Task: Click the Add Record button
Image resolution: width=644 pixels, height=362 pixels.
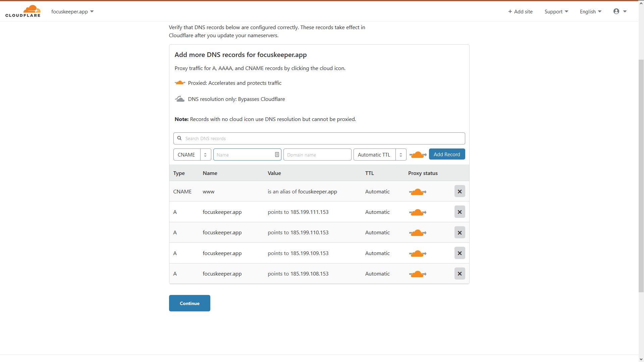Action: coord(447,154)
